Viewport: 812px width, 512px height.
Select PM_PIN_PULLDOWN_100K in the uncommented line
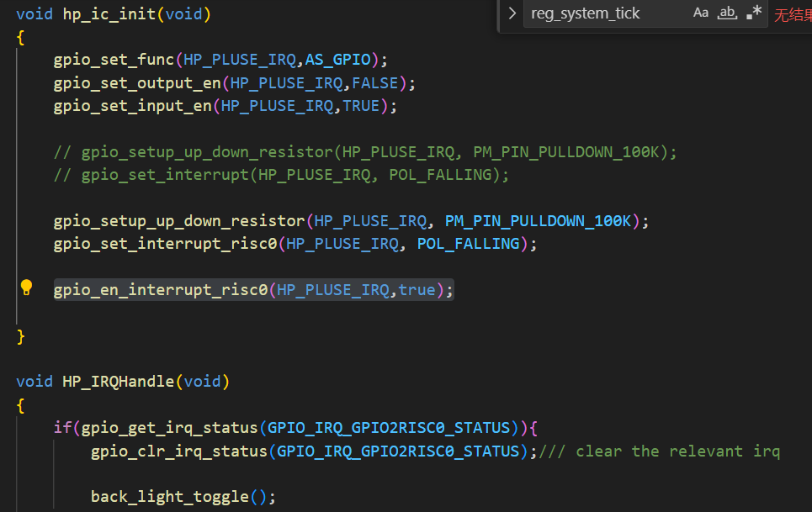point(538,221)
